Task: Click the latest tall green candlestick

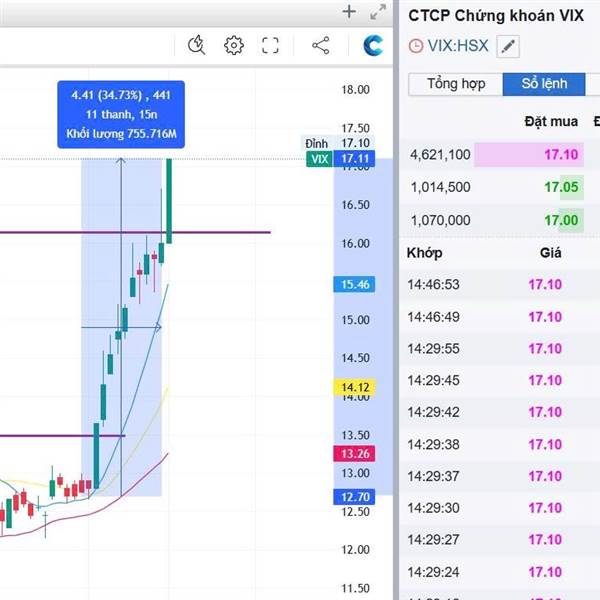Action: (x=169, y=201)
